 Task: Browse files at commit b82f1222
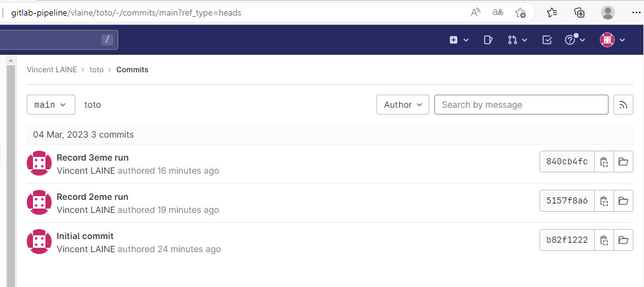(x=623, y=240)
